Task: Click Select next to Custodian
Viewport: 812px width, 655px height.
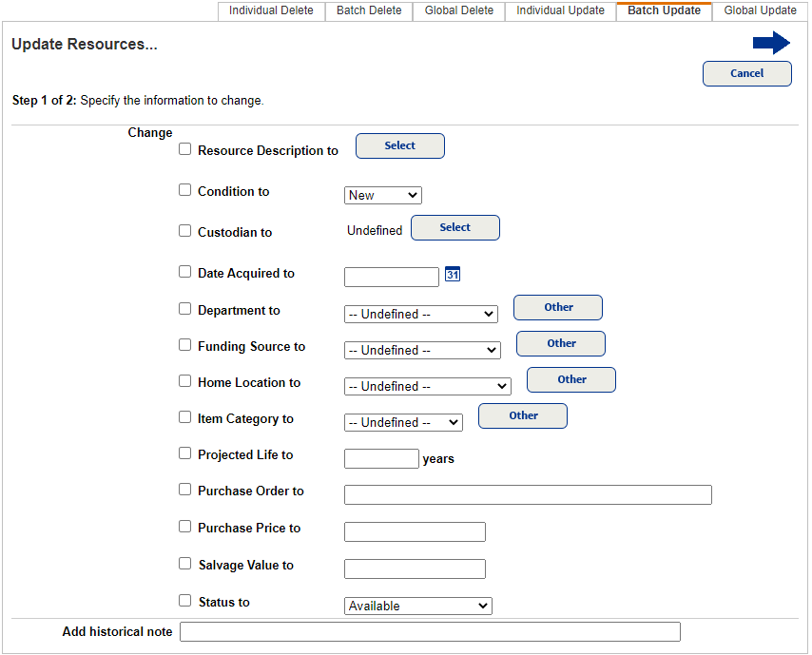Action: tap(454, 227)
